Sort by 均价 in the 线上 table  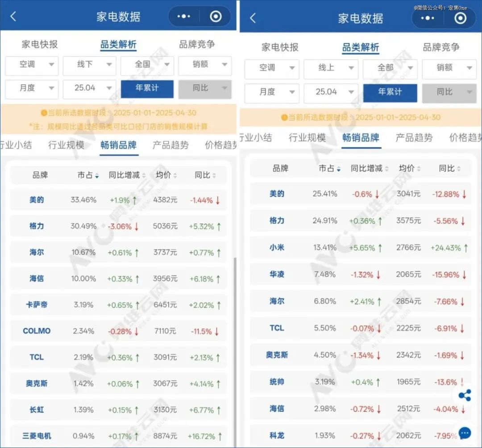pyautogui.click(x=410, y=169)
